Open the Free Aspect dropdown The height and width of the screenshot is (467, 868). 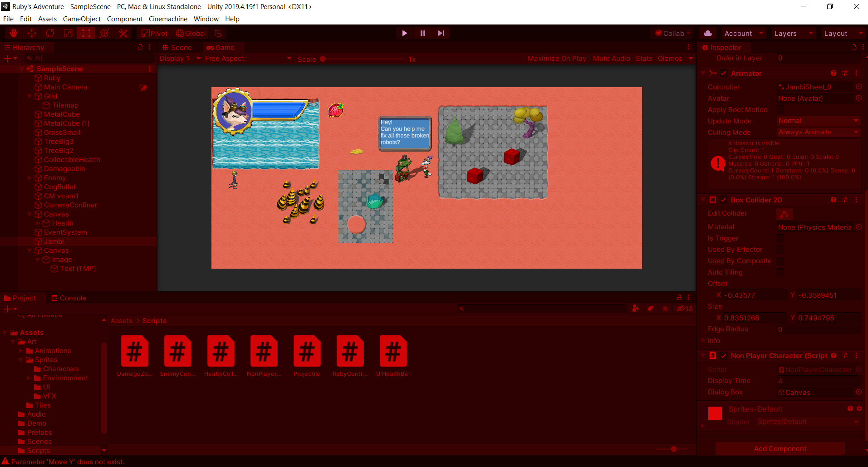point(248,59)
